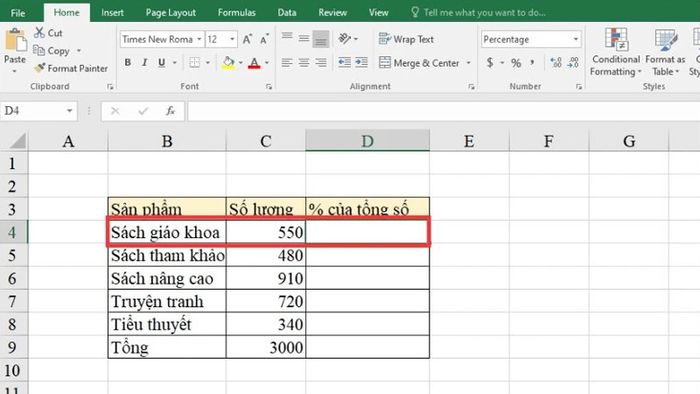
Task: Switch to View tab
Action: click(379, 12)
